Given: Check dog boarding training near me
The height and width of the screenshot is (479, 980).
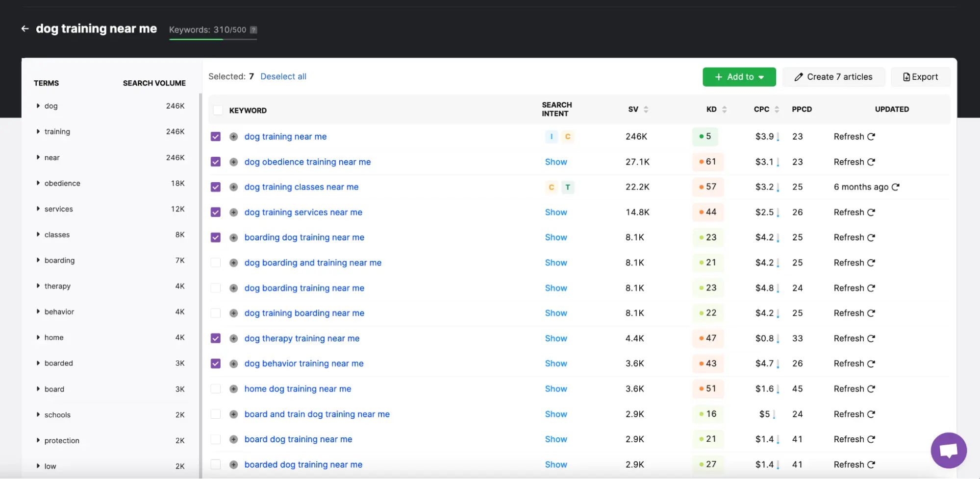Looking at the screenshot, I should (216, 288).
